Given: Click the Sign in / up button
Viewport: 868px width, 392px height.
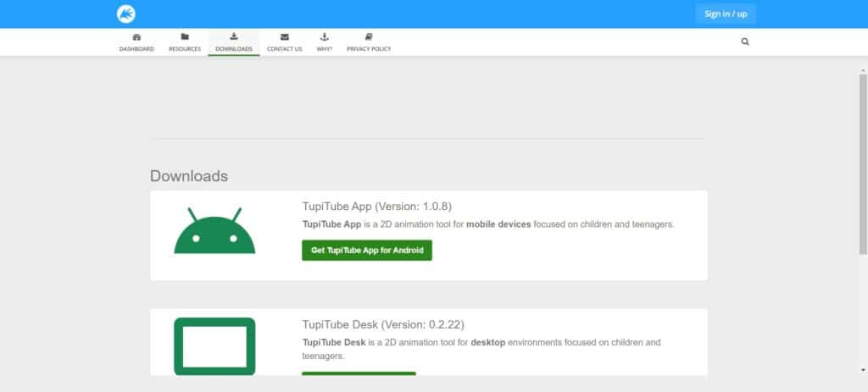Looking at the screenshot, I should click(x=726, y=14).
